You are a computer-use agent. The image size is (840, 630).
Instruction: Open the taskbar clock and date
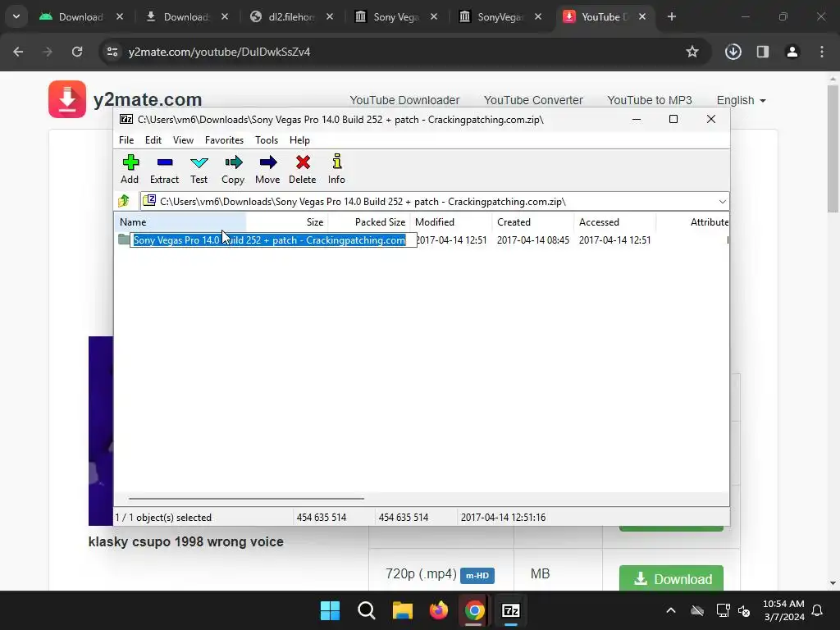(783, 610)
